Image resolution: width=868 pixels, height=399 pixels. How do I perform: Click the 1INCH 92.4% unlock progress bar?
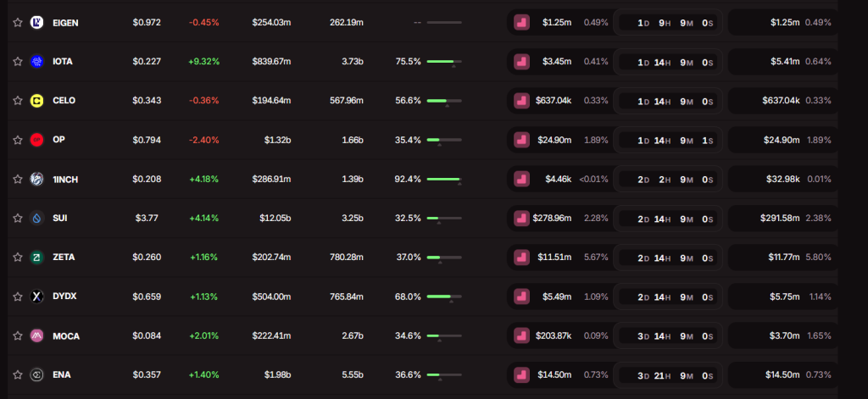coord(444,180)
